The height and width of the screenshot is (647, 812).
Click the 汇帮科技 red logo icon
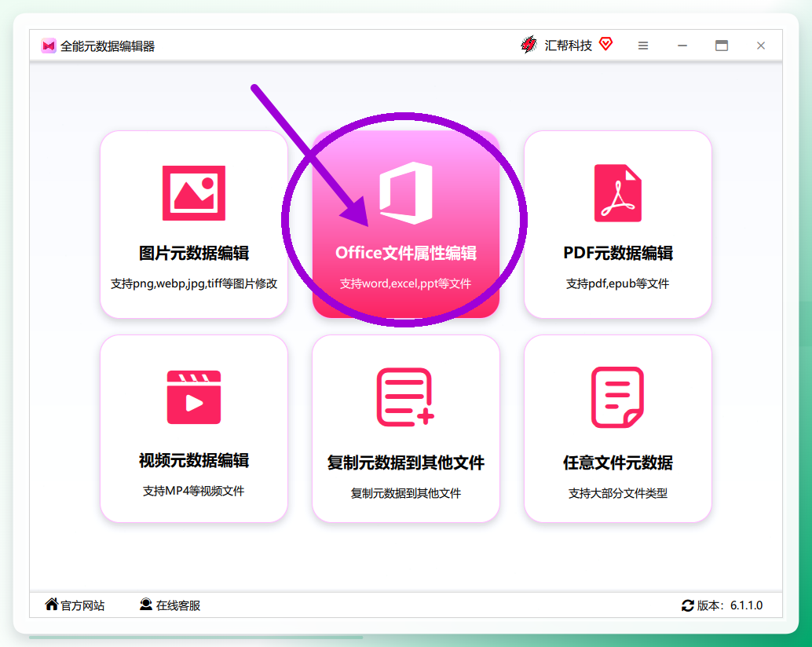tap(529, 45)
